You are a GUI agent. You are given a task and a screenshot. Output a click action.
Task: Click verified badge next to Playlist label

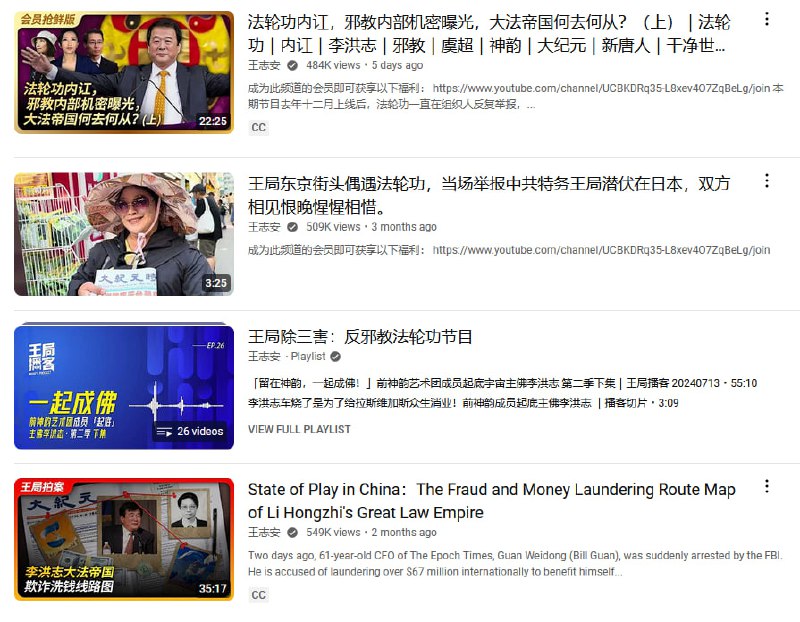pyautogui.click(x=335, y=357)
